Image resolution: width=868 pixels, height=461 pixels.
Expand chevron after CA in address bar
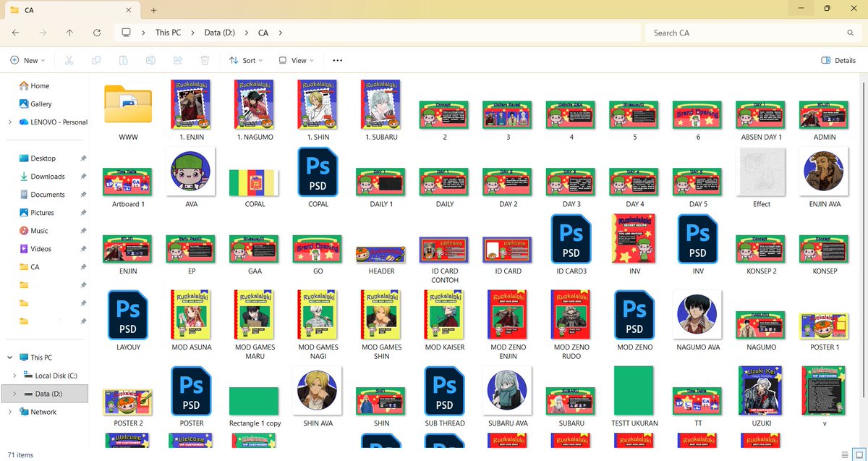(x=280, y=33)
